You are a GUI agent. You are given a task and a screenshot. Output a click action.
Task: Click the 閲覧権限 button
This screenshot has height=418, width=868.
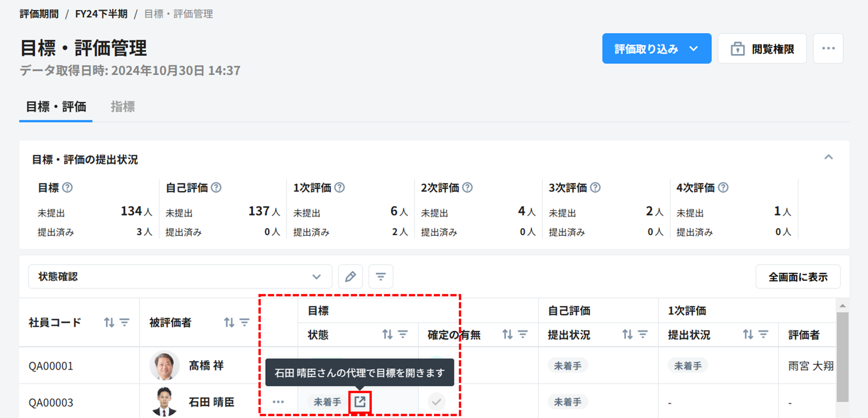[x=762, y=49]
